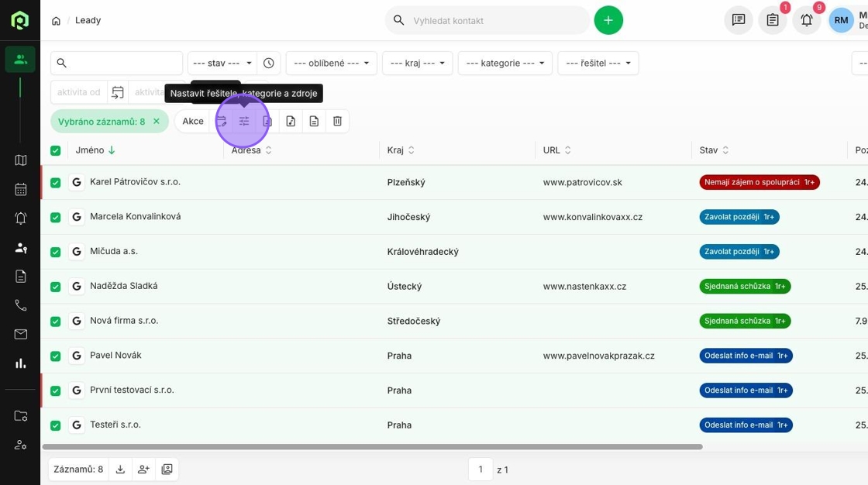Click the add user icon in the footer
The width and height of the screenshot is (868, 485).
coord(143,470)
